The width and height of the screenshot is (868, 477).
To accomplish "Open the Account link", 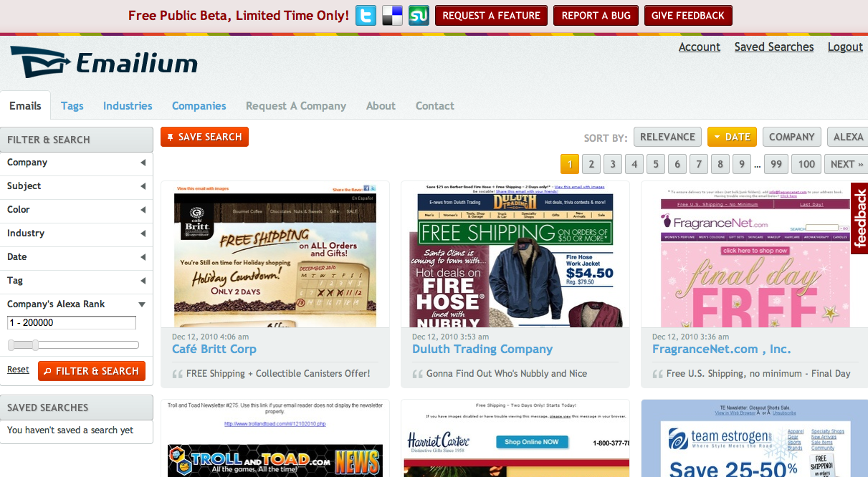I will coord(700,47).
